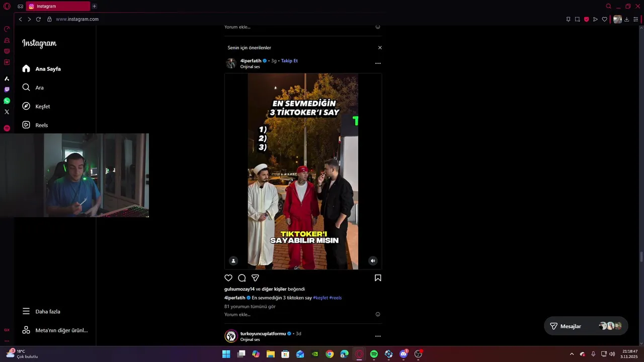Comment on the 4lperfatih post
644x362 pixels.
coord(242,278)
